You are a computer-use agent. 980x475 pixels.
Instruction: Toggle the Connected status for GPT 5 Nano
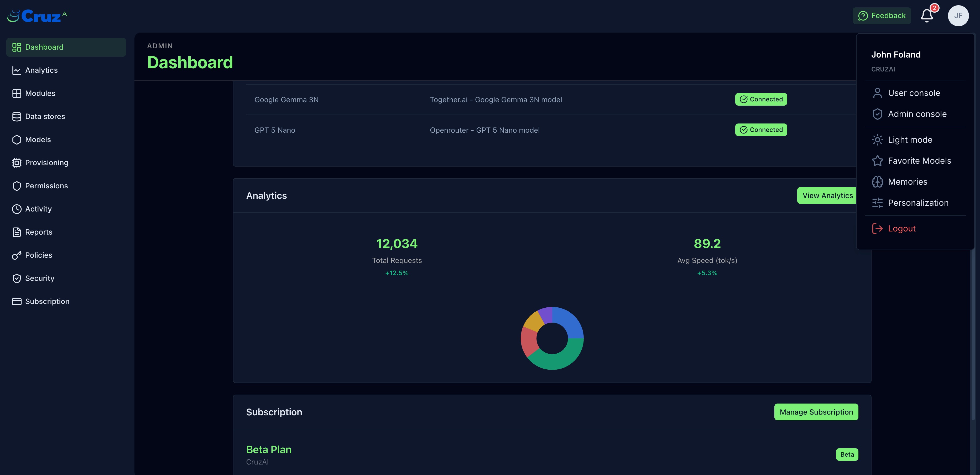click(761, 130)
